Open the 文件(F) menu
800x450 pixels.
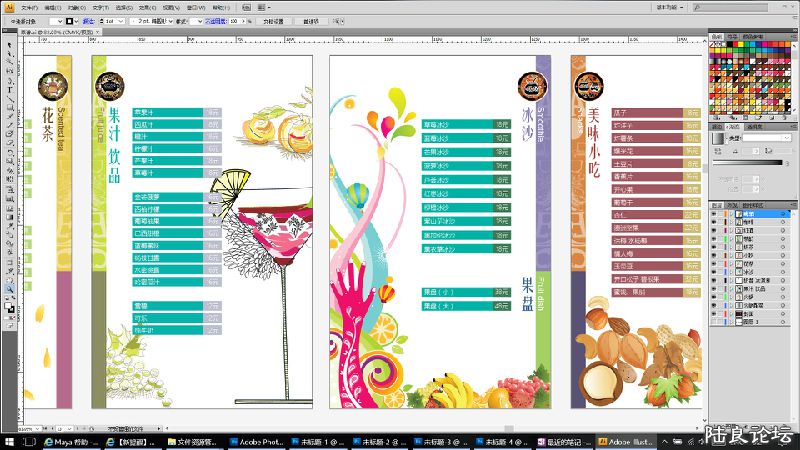[29, 7]
